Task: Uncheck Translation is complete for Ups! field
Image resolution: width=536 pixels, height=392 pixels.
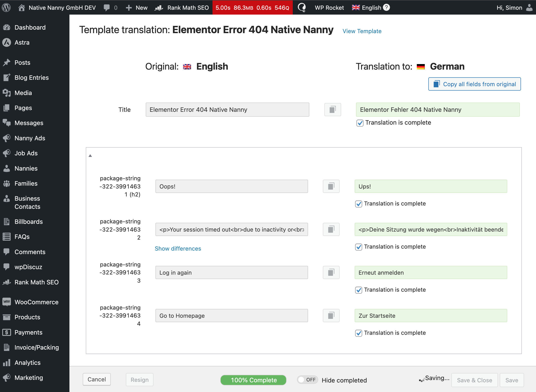Action: pyautogui.click(x=358, y=204)
